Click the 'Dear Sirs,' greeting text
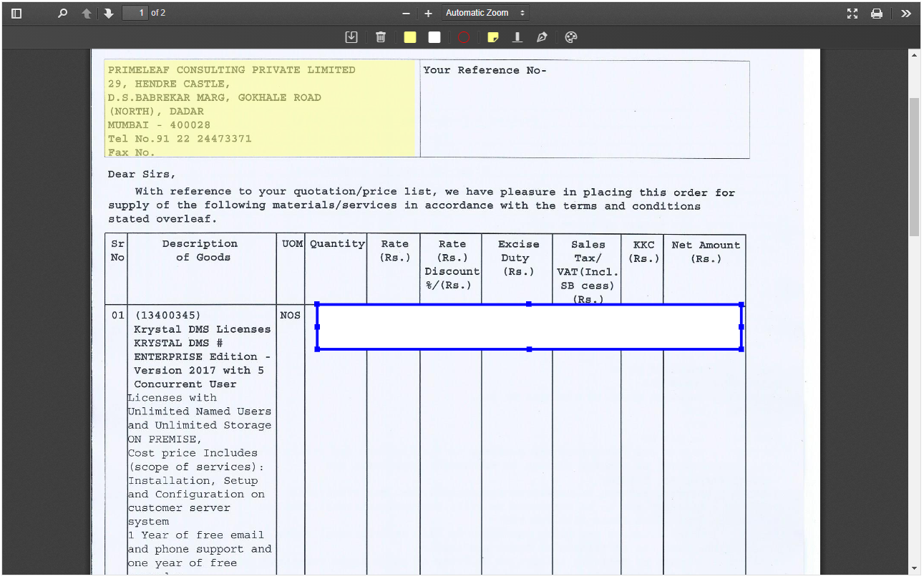This screenshot has height=579, width=924. point(142,175)
